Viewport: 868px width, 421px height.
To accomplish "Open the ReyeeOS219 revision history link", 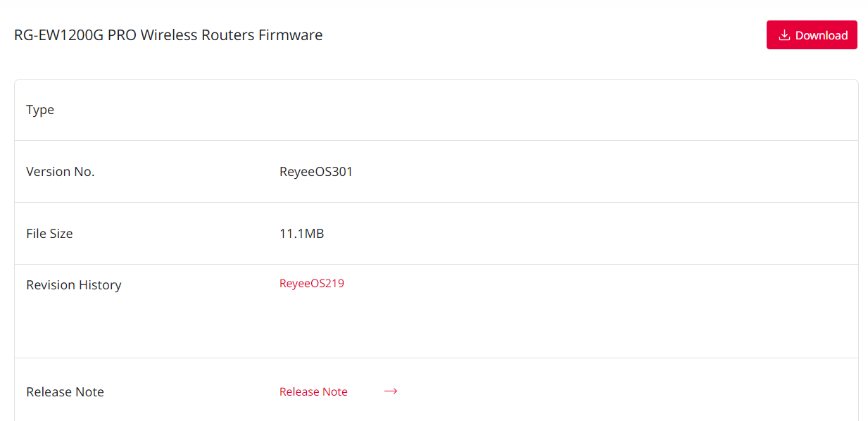I will click(312, 284).
